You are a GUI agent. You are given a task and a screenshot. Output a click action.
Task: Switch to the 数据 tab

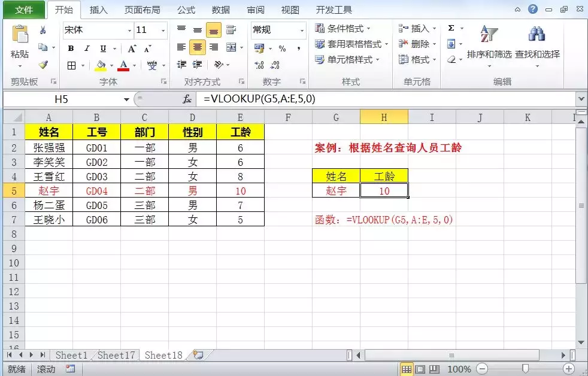coord(221,10)
